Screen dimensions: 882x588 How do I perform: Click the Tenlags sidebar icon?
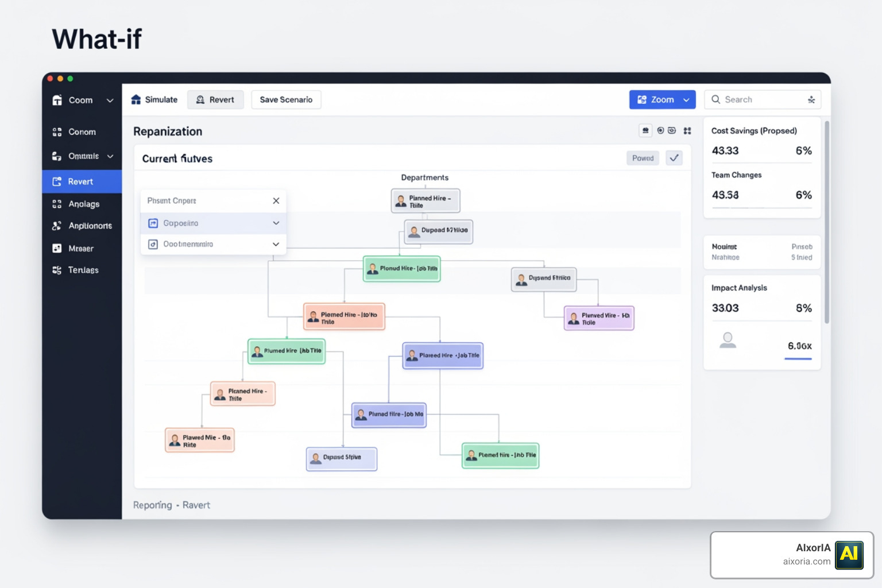click(57, 270)
